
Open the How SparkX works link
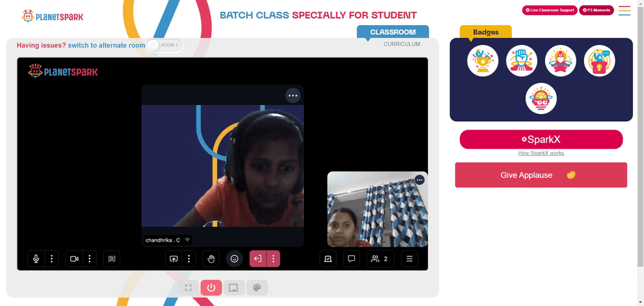541,153
